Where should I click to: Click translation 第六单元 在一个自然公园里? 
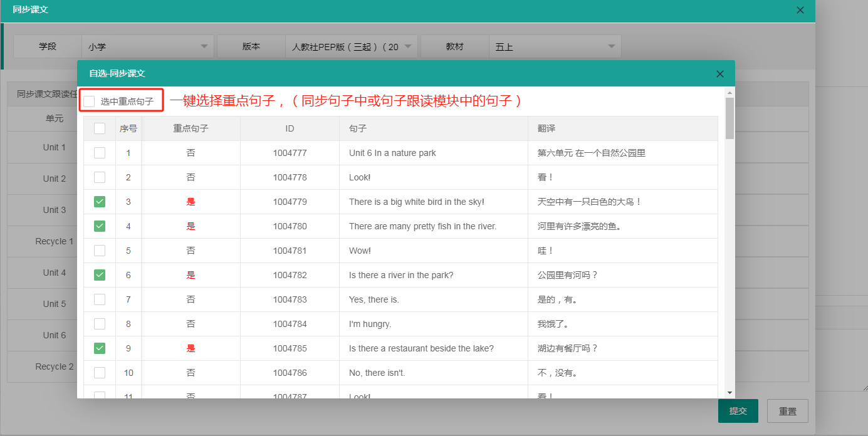click(x=592, y=153)
